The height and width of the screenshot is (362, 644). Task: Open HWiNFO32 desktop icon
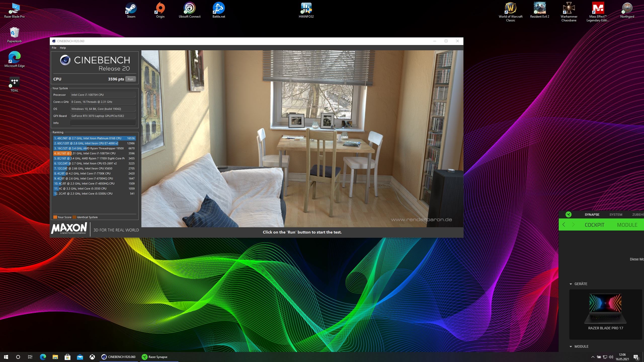coord(306,11)
